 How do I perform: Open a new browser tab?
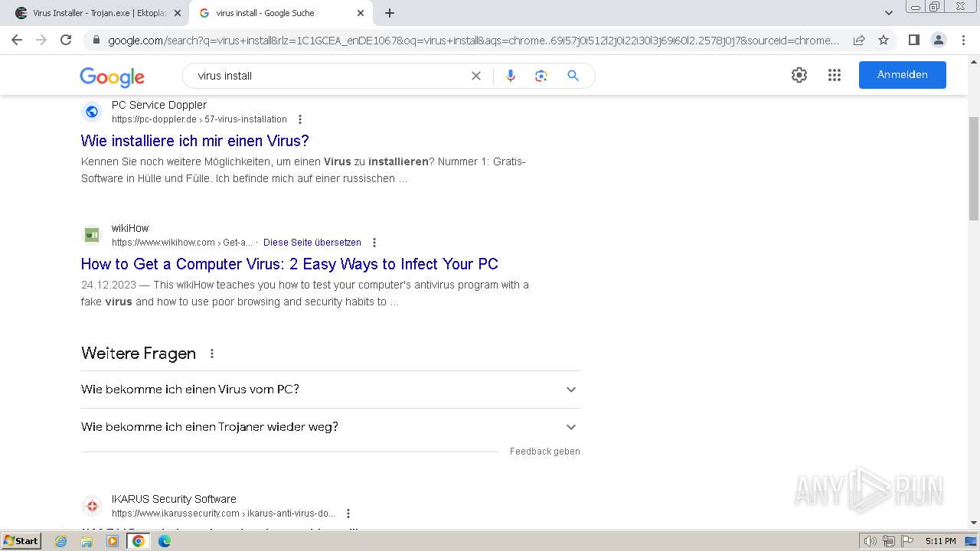(390, 13)
